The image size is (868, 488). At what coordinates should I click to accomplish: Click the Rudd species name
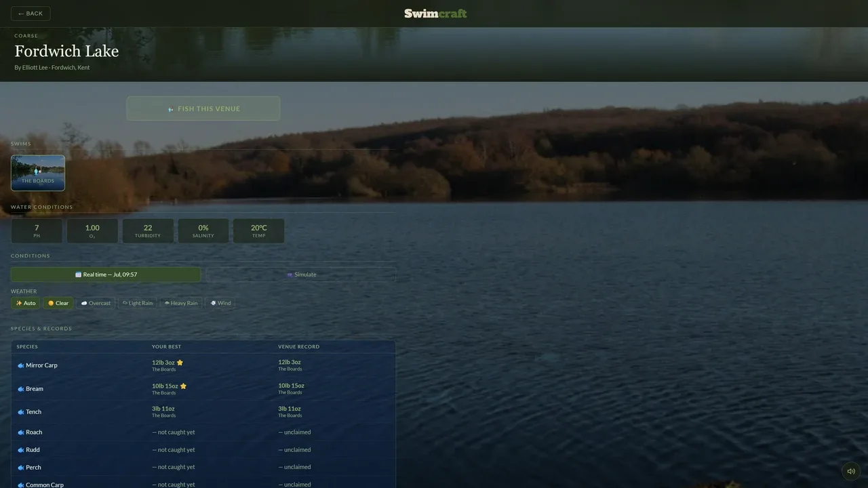33,450
